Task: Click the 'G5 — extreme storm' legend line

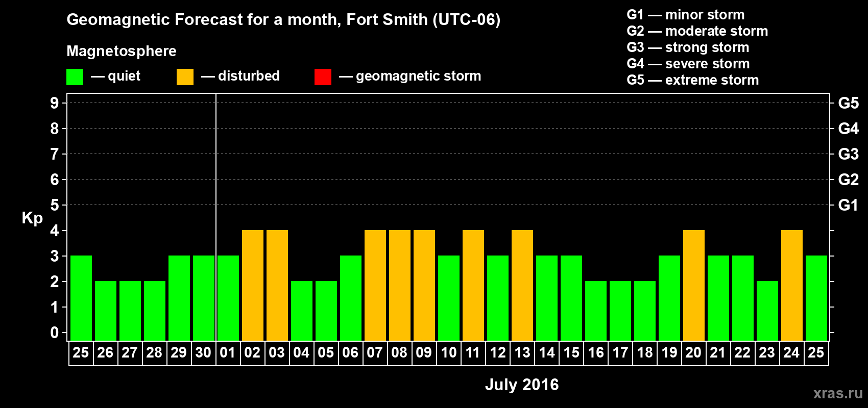Action: (693, 80)
